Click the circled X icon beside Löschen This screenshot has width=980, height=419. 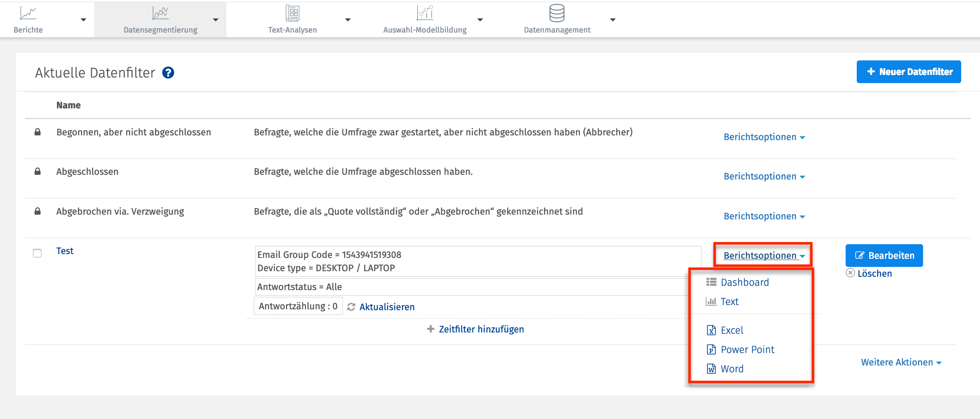(850, 273)
